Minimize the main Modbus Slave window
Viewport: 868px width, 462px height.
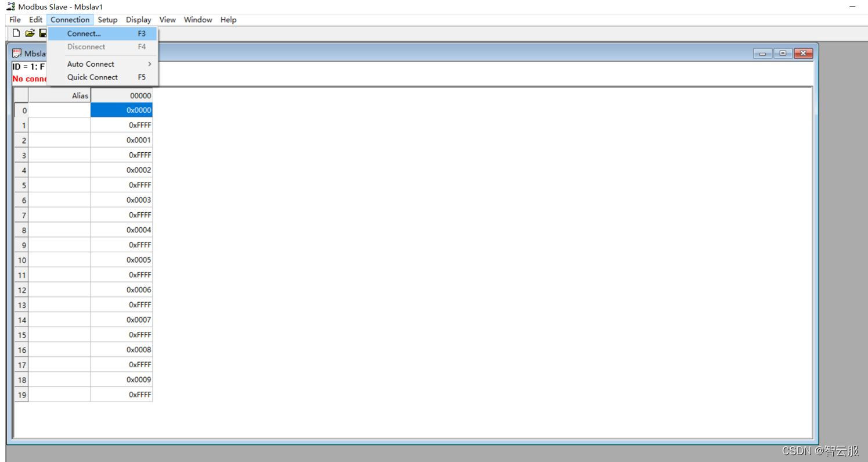point(852,6)
